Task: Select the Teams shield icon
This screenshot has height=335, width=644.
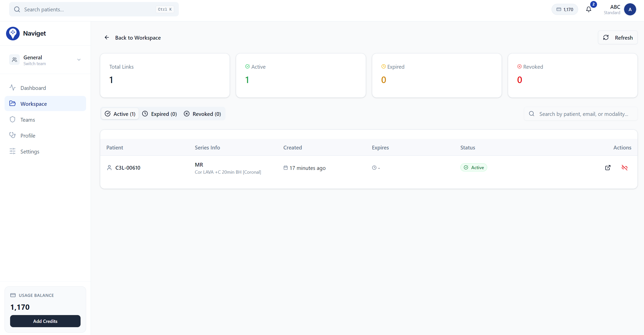Action: [13, 119]
